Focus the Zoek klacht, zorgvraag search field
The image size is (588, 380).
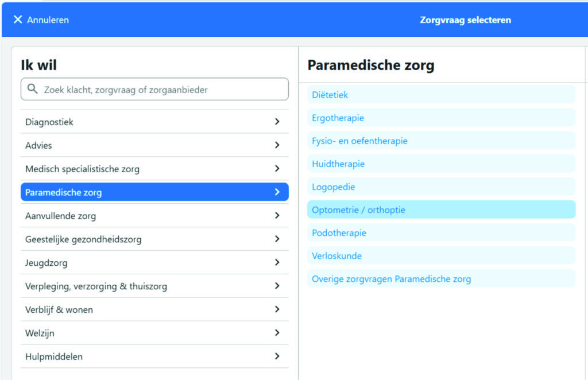pyautogui.click(x=154, y=89)
